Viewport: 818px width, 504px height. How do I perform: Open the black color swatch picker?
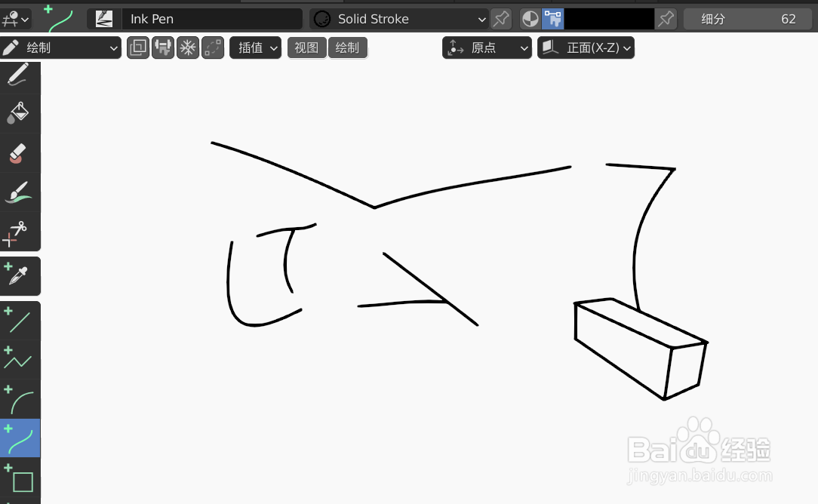tap(609, 19)
